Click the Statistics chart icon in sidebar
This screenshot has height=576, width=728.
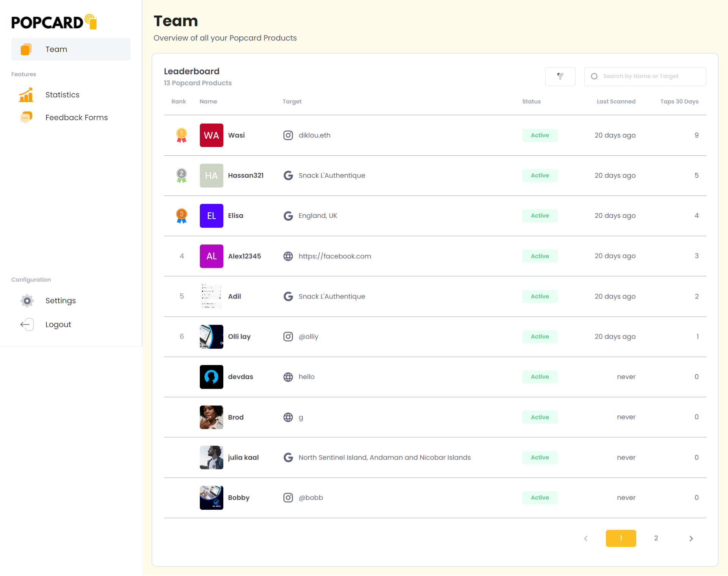tap(26, 95)
